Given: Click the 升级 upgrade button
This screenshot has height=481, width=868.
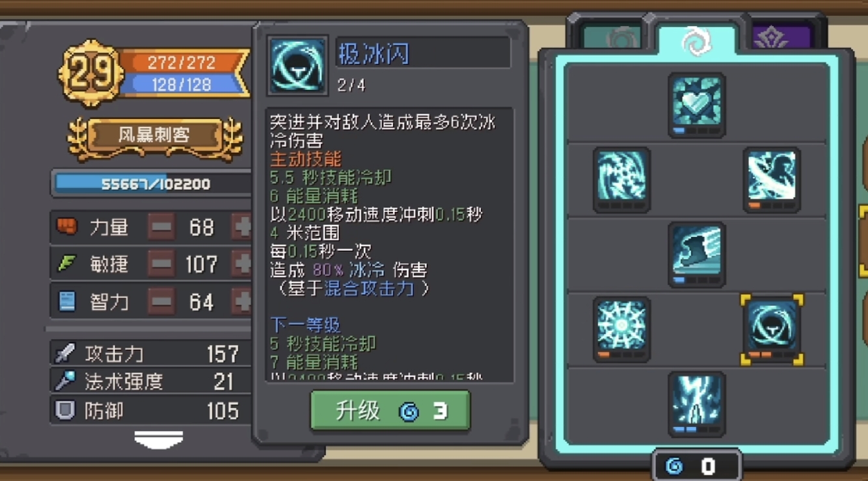Looking at the screenshot, I should pyautogui.click(x=390, y=410).
